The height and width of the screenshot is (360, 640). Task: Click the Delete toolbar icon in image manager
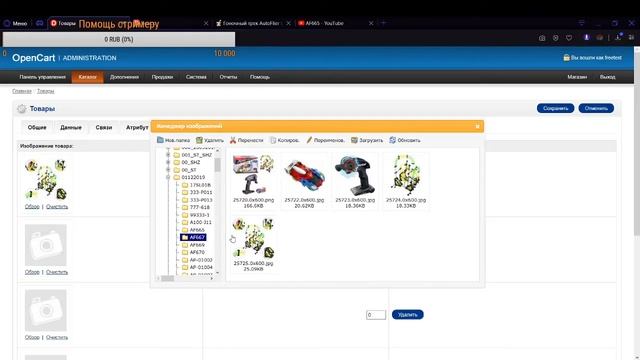point(199,140)
